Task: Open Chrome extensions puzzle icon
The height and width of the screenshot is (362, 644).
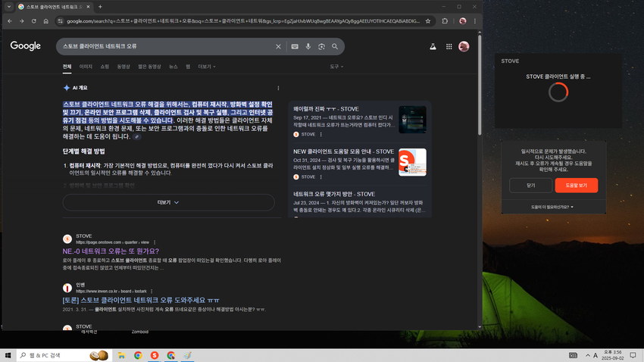Action: (445, 21)
